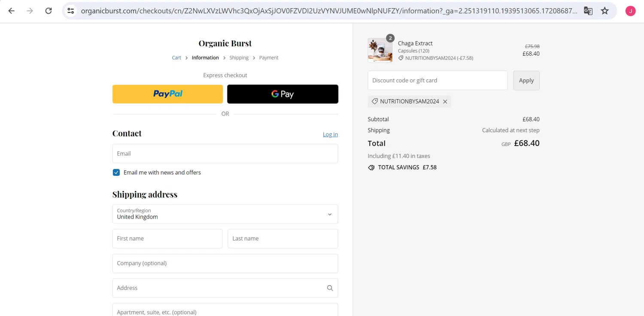Focus the Email input field
This screenshot has height=316, width=644.
click(x=225, y=153)
